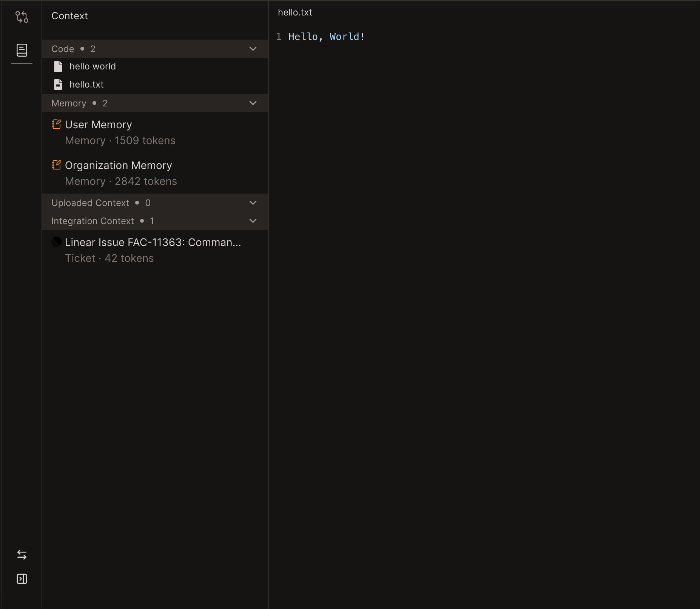Viewport: 700px width, 609px height.
Task: Click the Linear logo on the FAC-11363 issue
Action: pos(56,242)
